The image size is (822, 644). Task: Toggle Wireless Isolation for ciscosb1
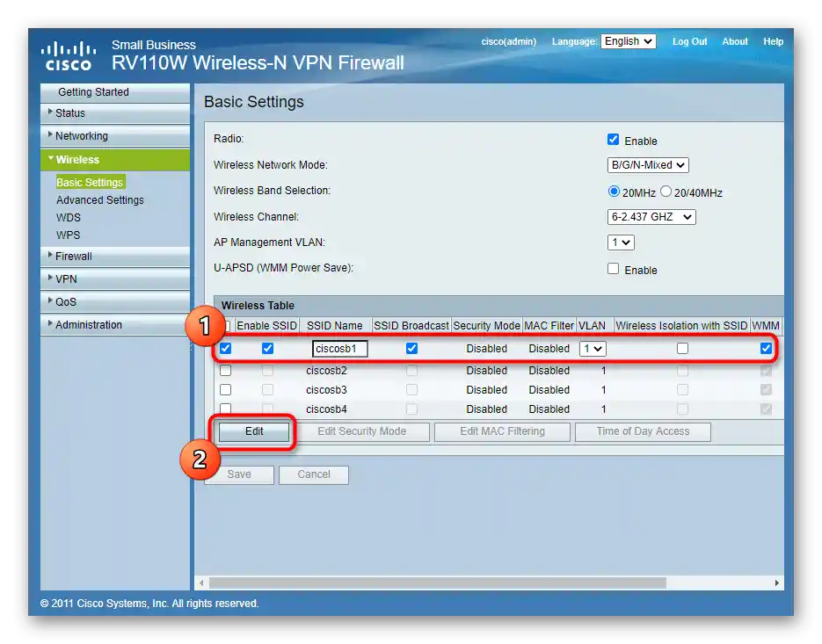[682, 349]
